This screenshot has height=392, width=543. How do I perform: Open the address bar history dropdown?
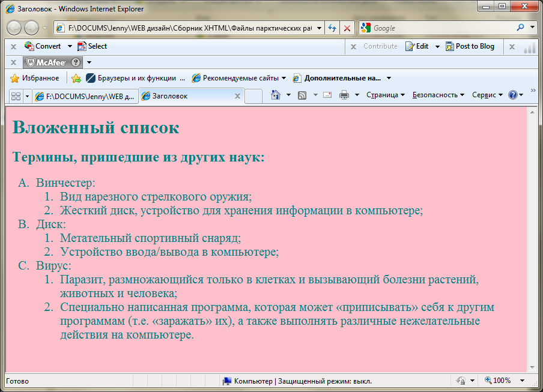tap(318, 28)
